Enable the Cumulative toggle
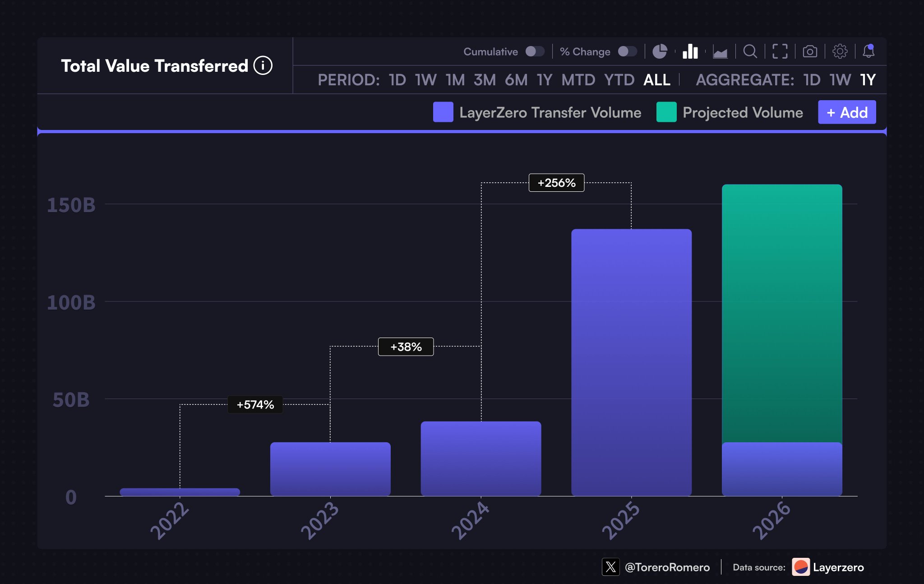The width and height of the screenshot is (924, 584). point(535,51)
